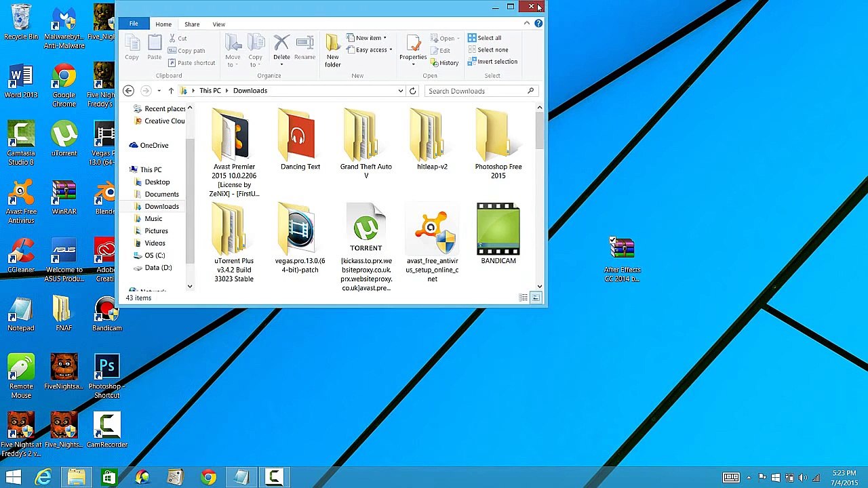Open the recent locations dropdown arrow
Image resolution: width=868 pixels, height=488 pixels.
(x=159, y=91)
